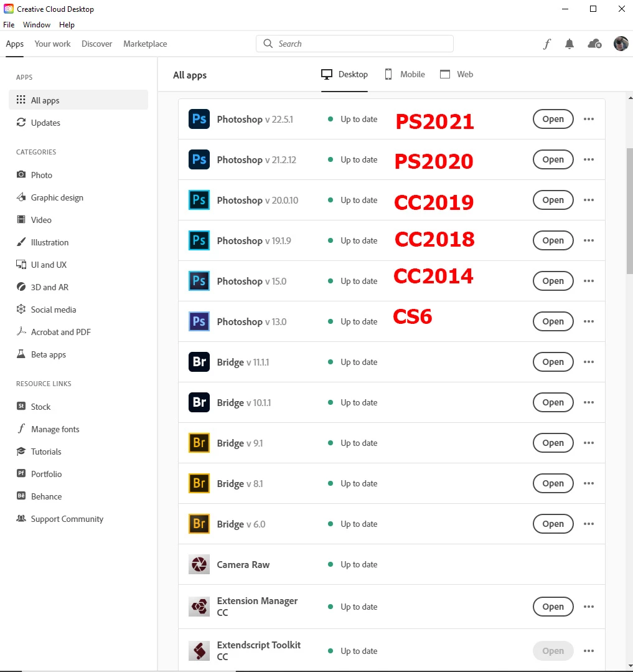Open the Help menu
The height and width of the screenshot is (672, 633).
pos(67,25)
